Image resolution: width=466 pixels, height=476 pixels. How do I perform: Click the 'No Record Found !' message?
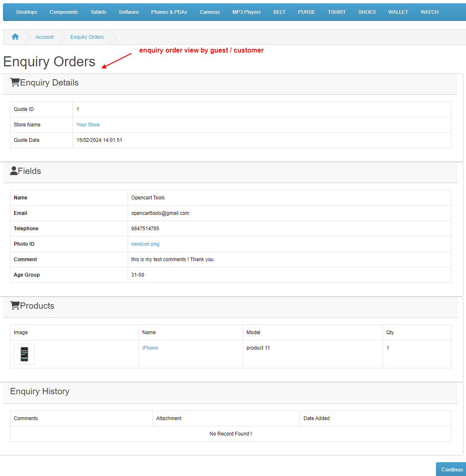[x=231, y=434]
